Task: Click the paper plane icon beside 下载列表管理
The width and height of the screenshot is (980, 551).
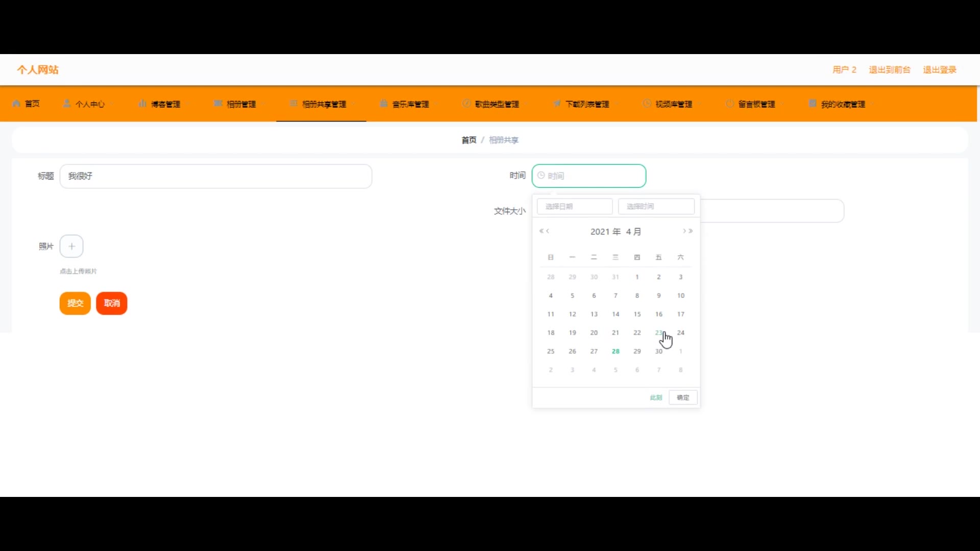Action: tap(557, 104)
